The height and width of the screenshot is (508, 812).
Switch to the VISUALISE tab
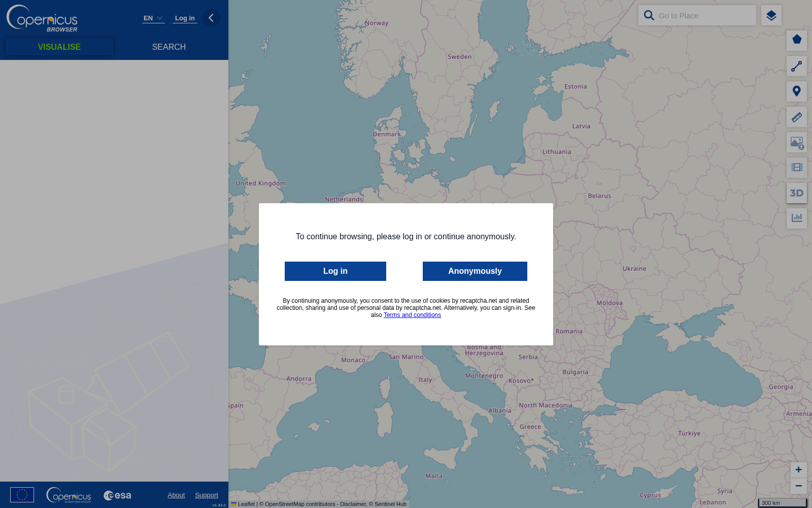point(59,47)
